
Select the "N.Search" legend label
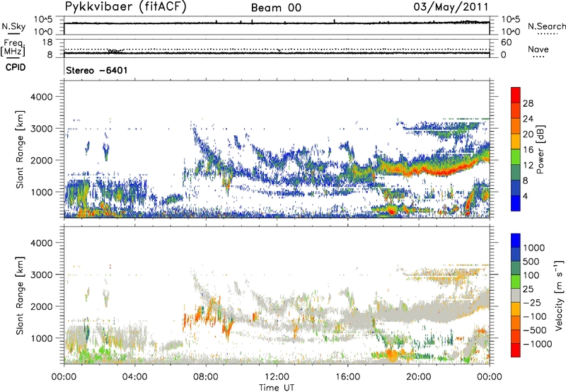(546, 26)
